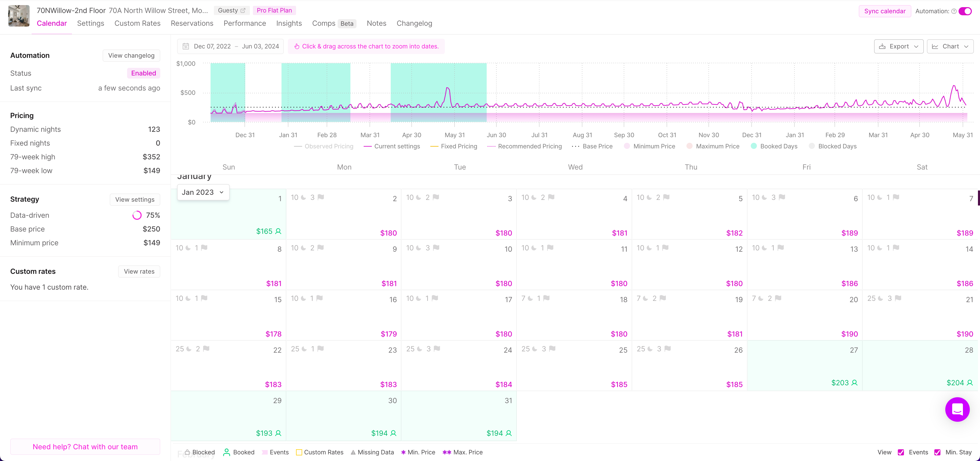Screen dimensions: 980x461
Task: Open the Comps Beta tab
Action: point(334,23)
